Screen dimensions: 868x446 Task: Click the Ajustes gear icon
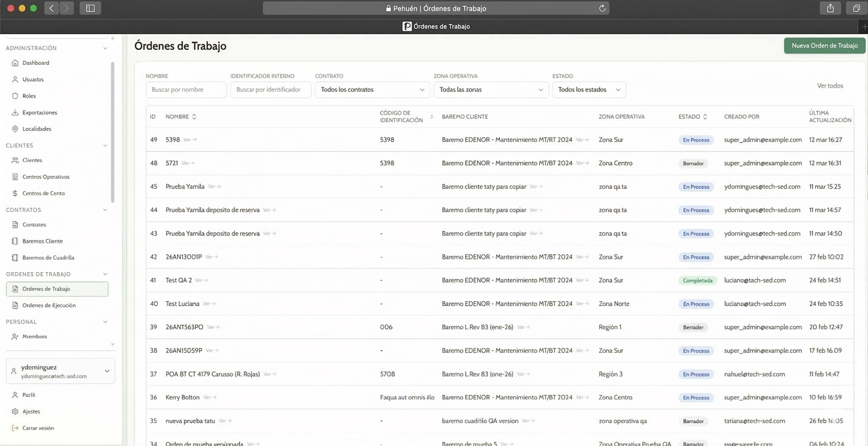[15, 411]
